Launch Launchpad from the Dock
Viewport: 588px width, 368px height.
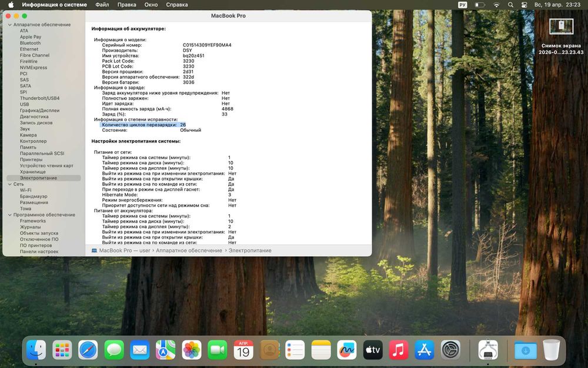(62, 350)
